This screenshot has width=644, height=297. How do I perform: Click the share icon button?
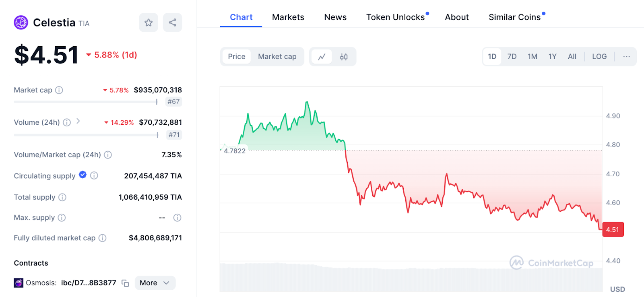[172, 23]
